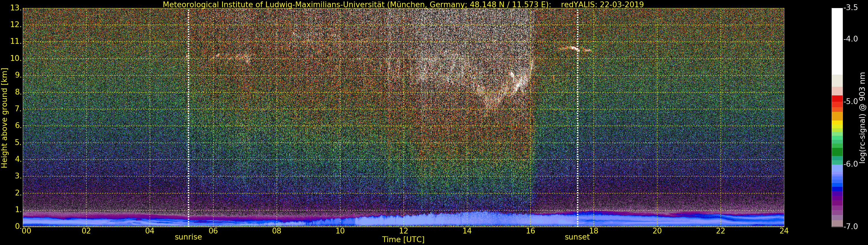Select the white dotted sunset marker line
The image size is (868, 245).
[x=578, y=117]
